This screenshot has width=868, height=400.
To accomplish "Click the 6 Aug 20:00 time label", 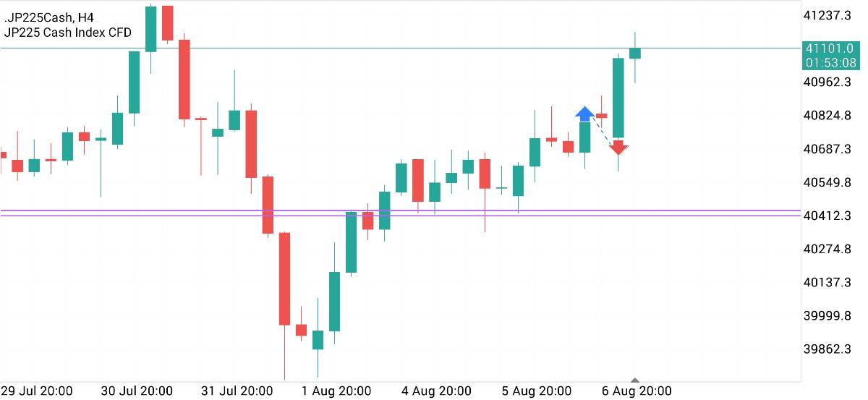I will click(x=637, y=391).
